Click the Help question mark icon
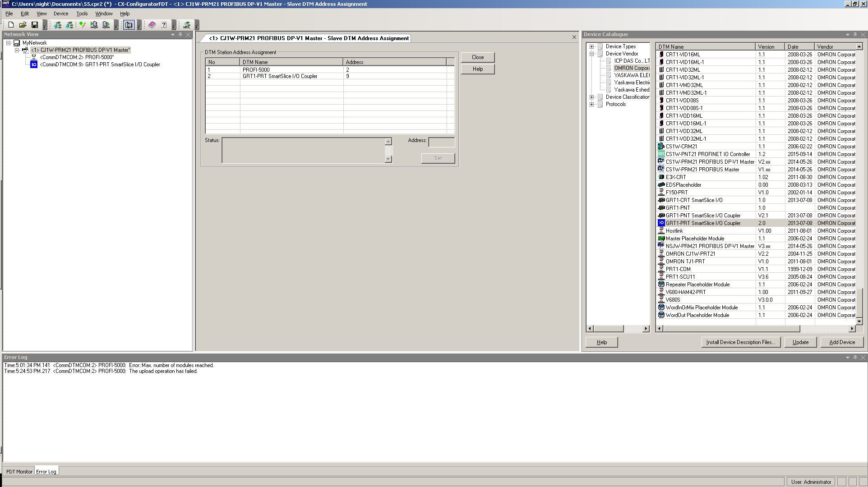 click(164, 25)
